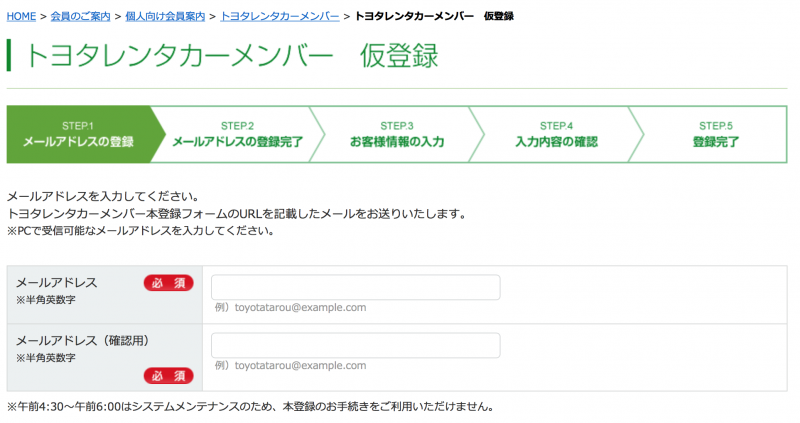This screenshot has width=800, height=423.
Task: Click the note ※PCで受信可能なメールアドレス
Action: tap(141, 231)
